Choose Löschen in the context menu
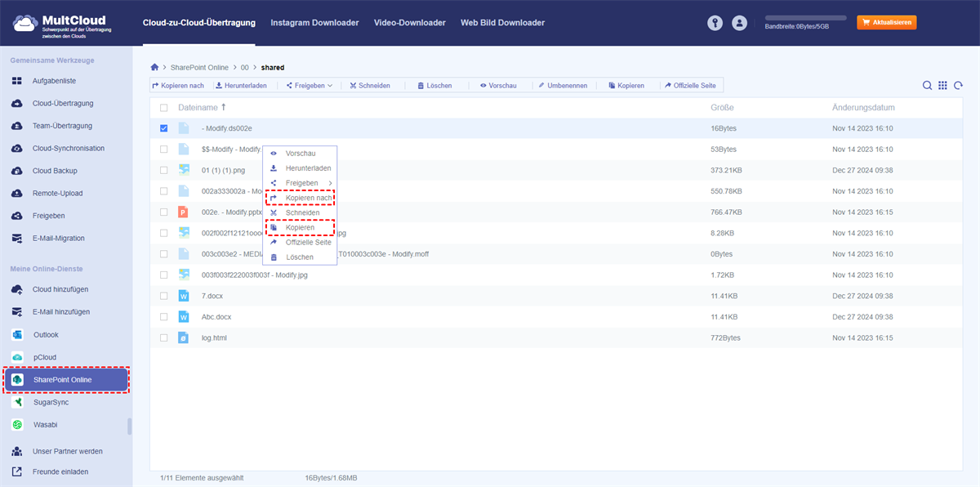980x487 pixels. [301, 257]
